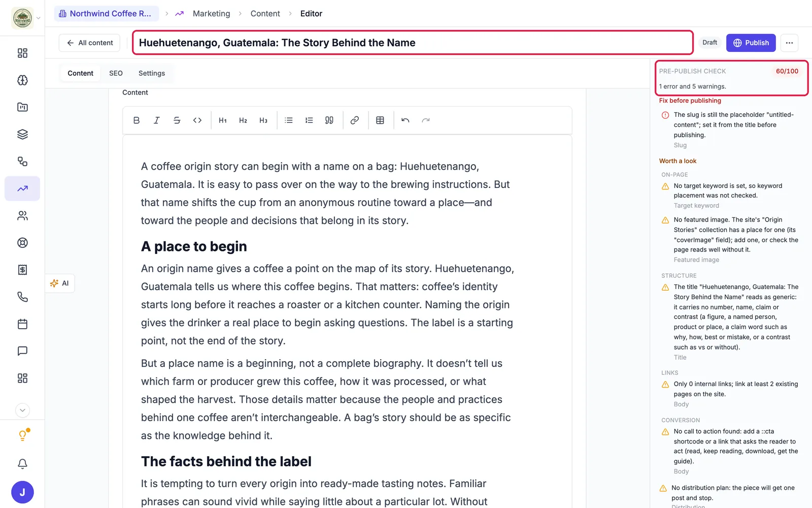Open the lightbulb tips icon
Image resolution: width=812 pixels, height=508 pixels.
[x=22, y=435]
